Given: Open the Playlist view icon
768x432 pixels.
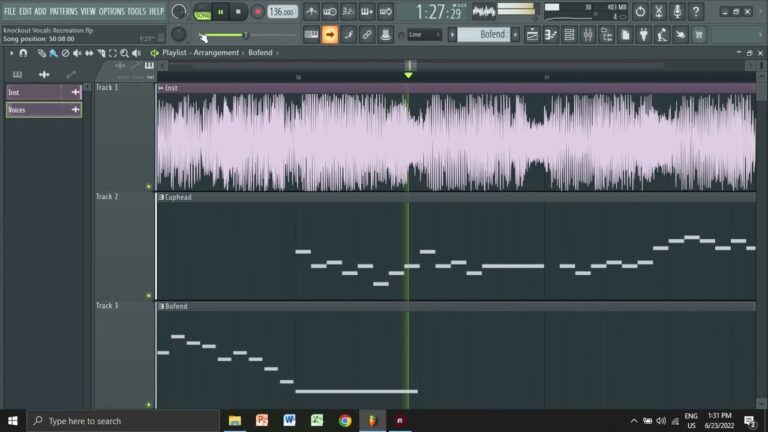Looking at the screenshot, I should click(x=532, y=35).
